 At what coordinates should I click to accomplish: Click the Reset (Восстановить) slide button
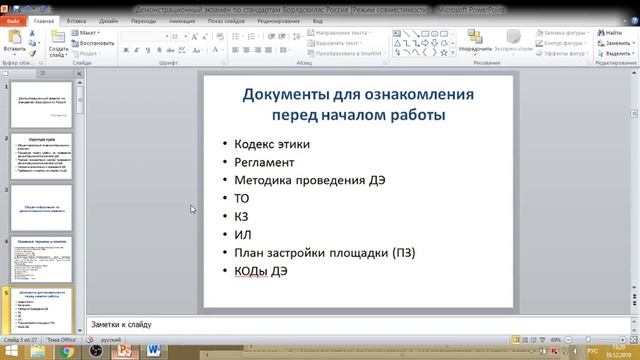[x=93, y=43]
